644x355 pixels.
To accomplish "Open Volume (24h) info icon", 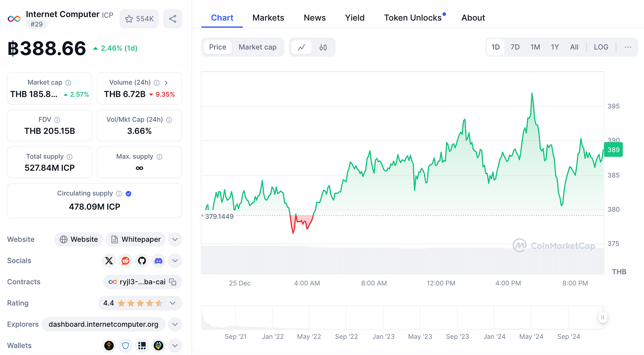I will (x=157, y=83).
